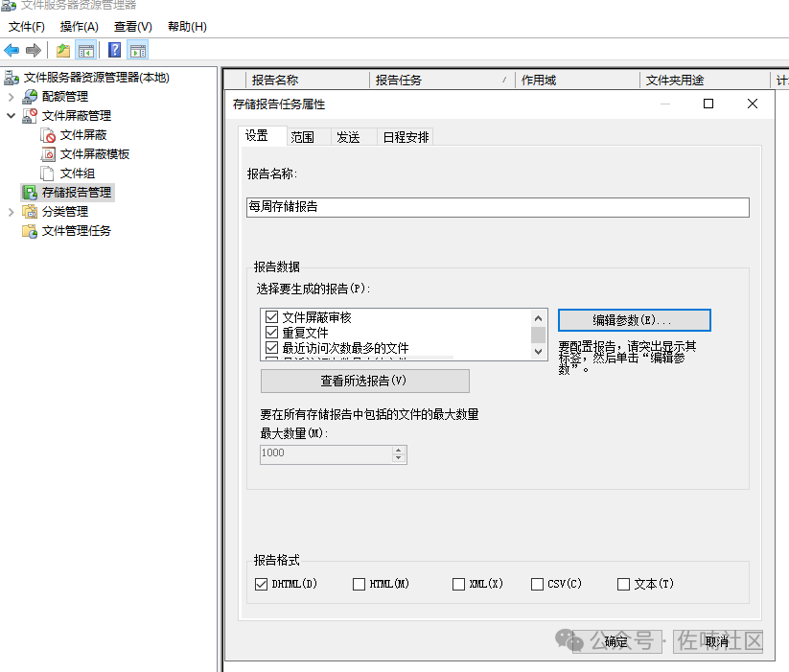789x672 pixels.
Task: Close the 存储报告任务属性 dialog
Action: coord(753,104)
